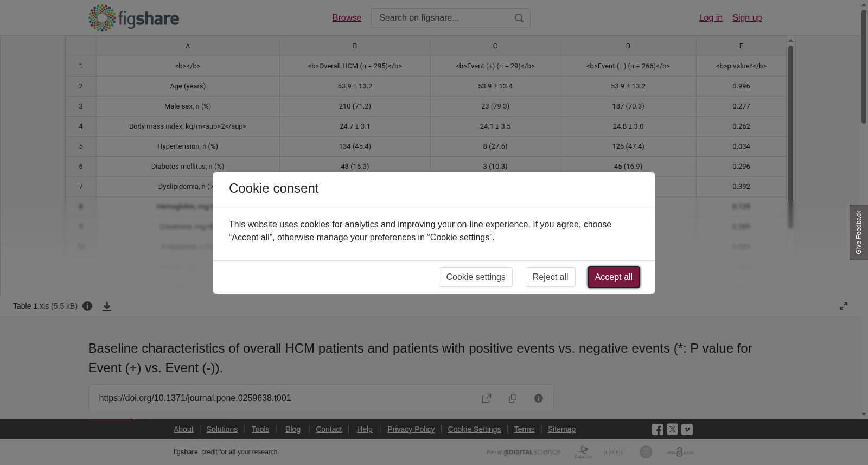The height and width of the screenshot is (465, 868).
Task: Open Privacy Policy footer link
Action: pyautogui.click(x=411, y=429)
